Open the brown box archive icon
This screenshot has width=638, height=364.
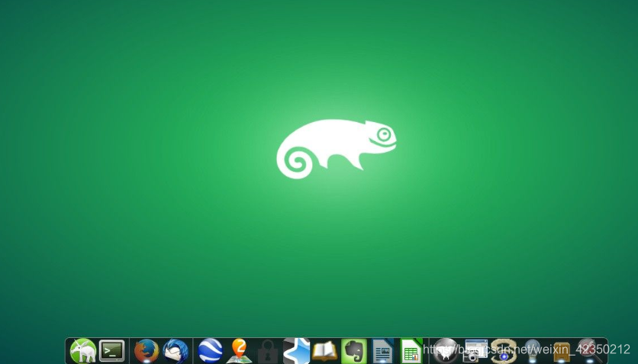tap(562, 352)
